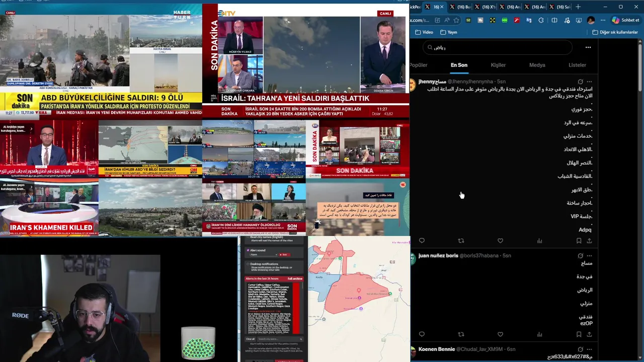Click the Sohbet et Copilot button

625,20
